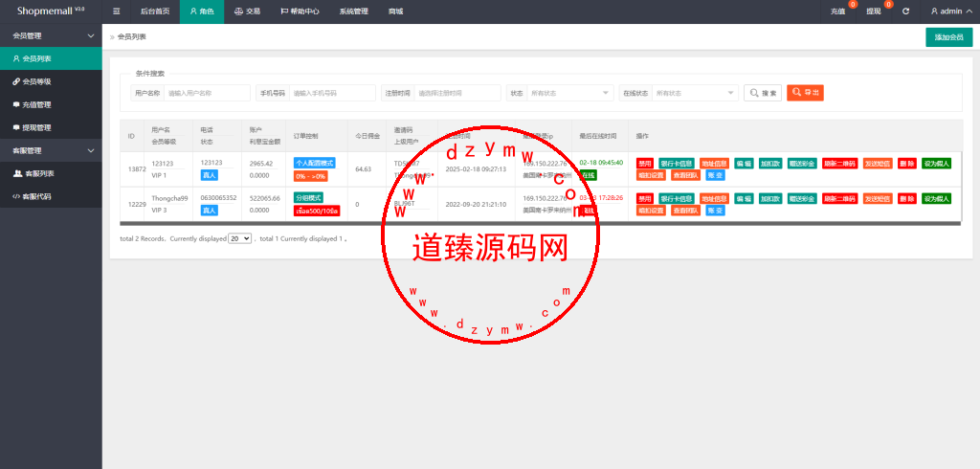The image size is (980, 469).
Task: Click 银行卡信息 for user Thongcha99
Action: 677,198
